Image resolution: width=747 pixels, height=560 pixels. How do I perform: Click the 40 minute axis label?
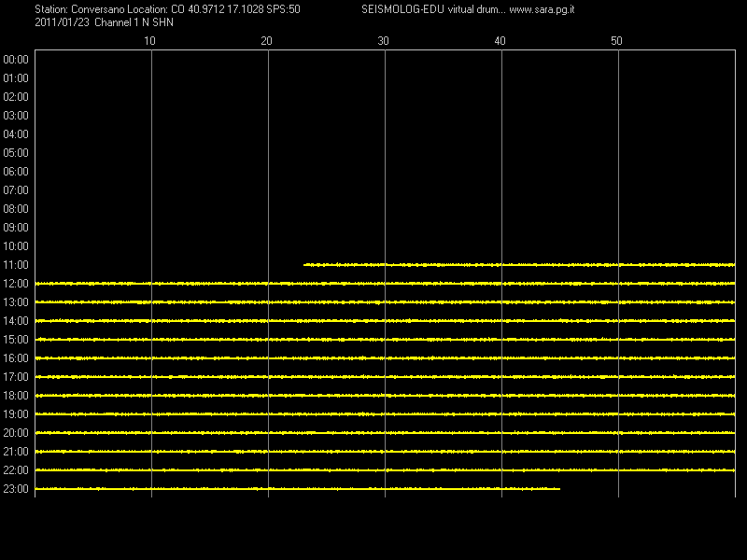tap(500, 41)
